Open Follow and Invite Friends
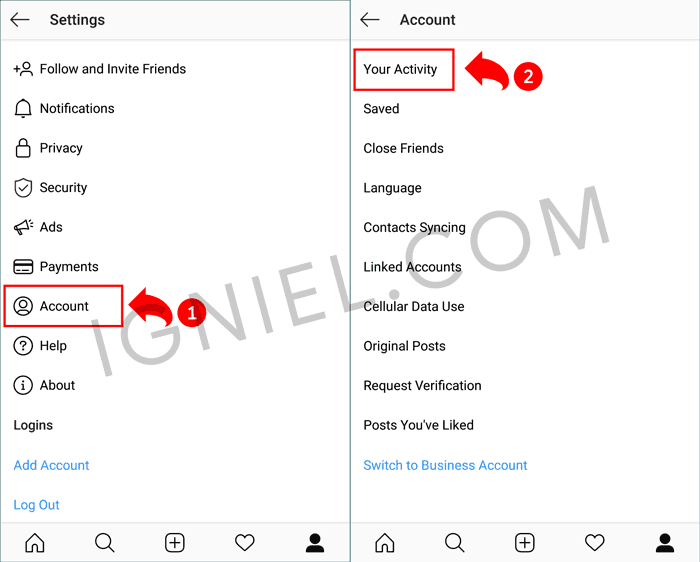 point(100,69)
